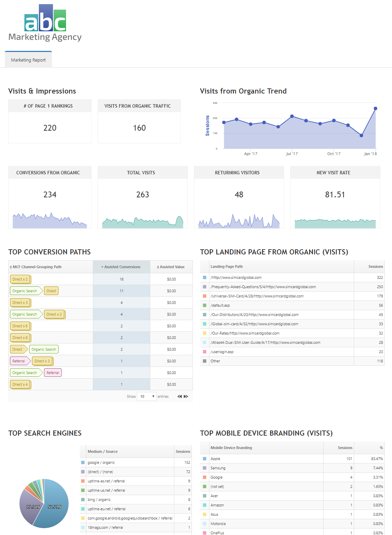Select the /Our-Rates/ landing page row
This screenshot has width=392, height=535.
[244, 333]
